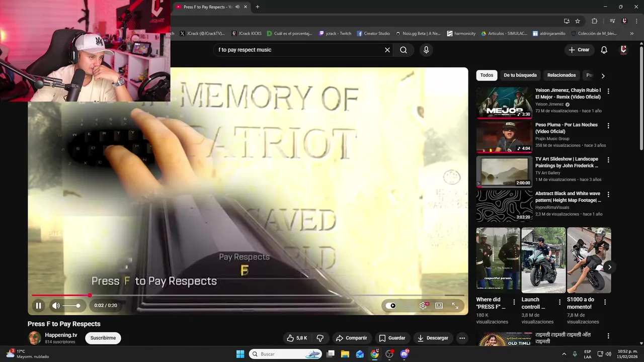Open Creator Studio bookmark
This screenshot has height=362, width=644.
pyautogui.click(x=373, y=34)
